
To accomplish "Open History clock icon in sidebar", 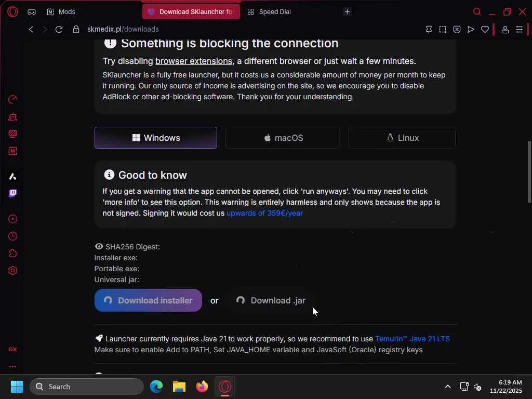I will (12, 236).
